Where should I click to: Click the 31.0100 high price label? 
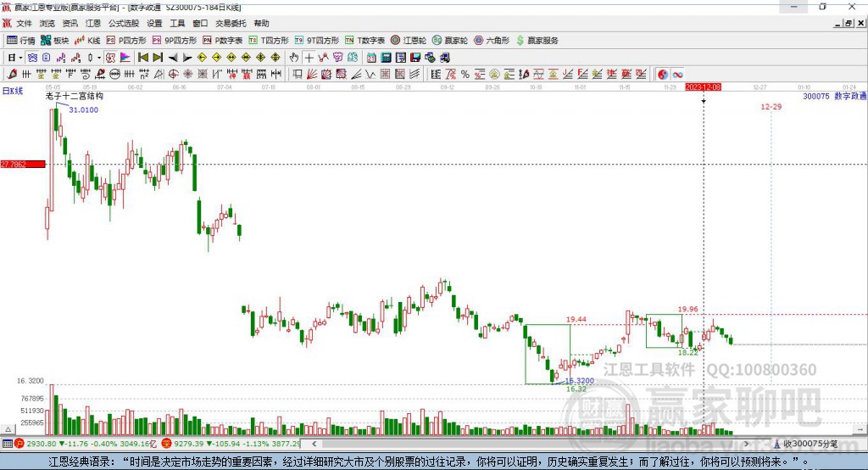[x=84, y=109]
